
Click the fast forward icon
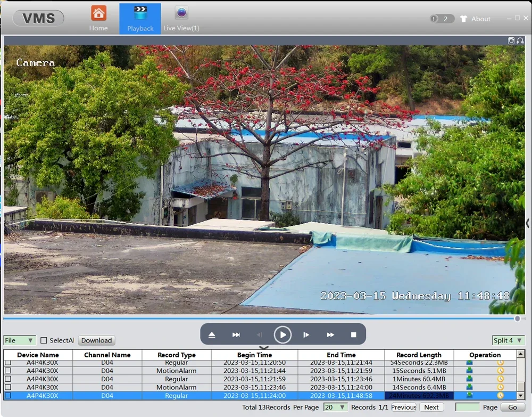pos(330,334)
